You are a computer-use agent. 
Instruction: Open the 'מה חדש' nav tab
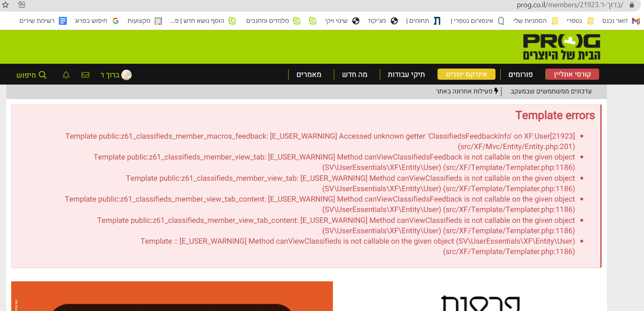[355, 75]
